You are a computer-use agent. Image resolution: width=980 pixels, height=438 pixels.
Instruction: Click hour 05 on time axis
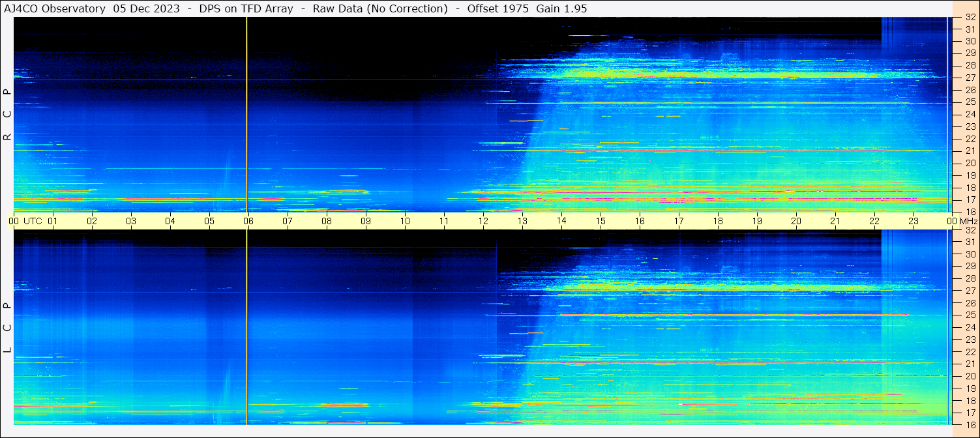click(209, 221)
